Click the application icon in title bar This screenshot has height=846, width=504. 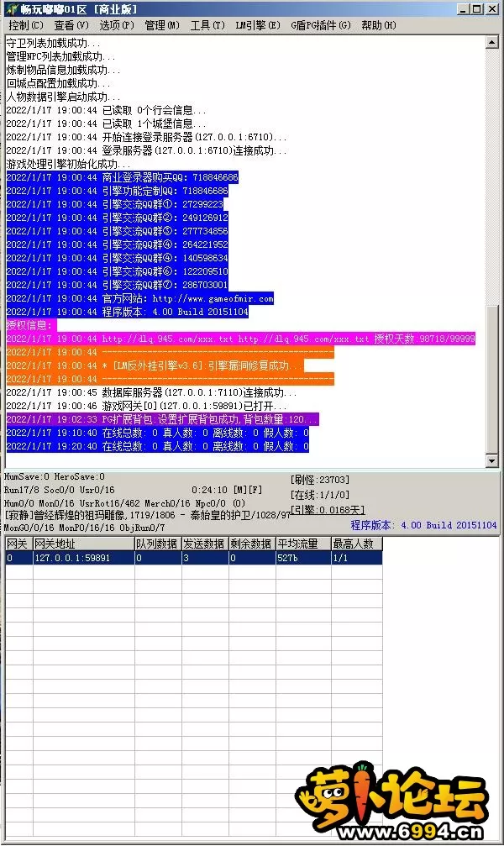coord(12,9)
